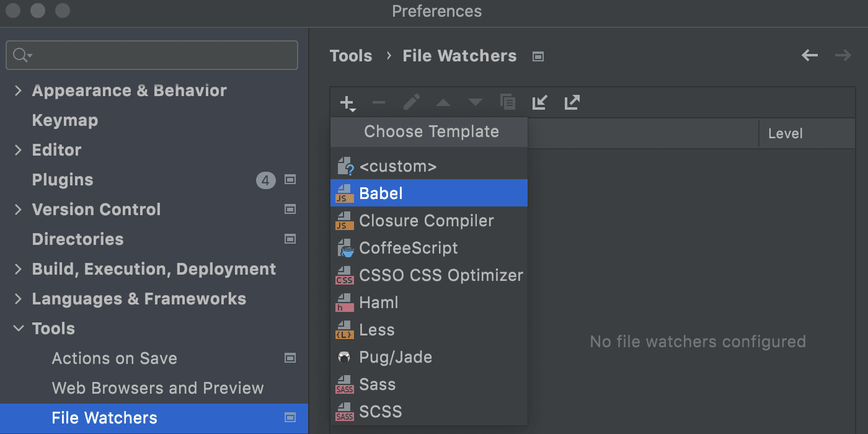Click the SCSS template icon
868x434 pixels.
click(344, 412)
